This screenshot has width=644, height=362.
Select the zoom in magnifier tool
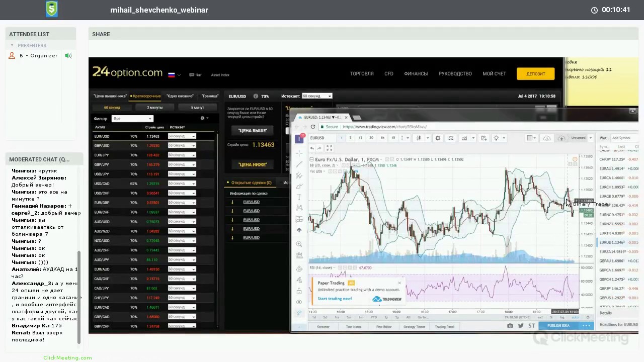click(x=299, y=244)
